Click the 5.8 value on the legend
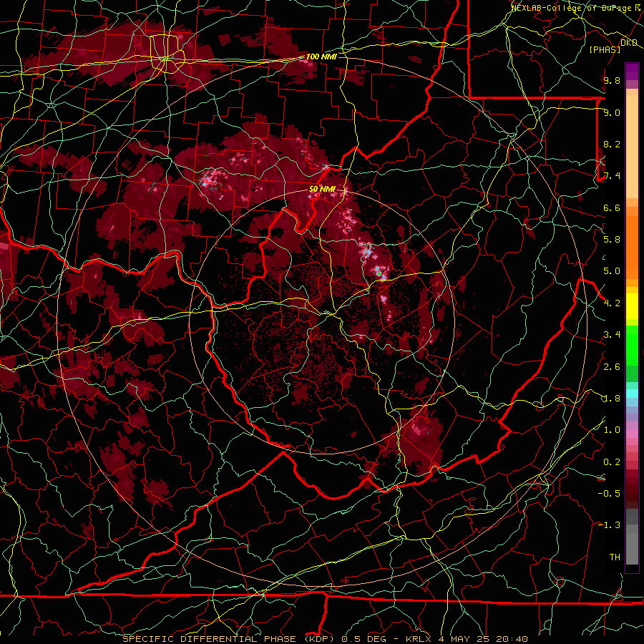 612,240
